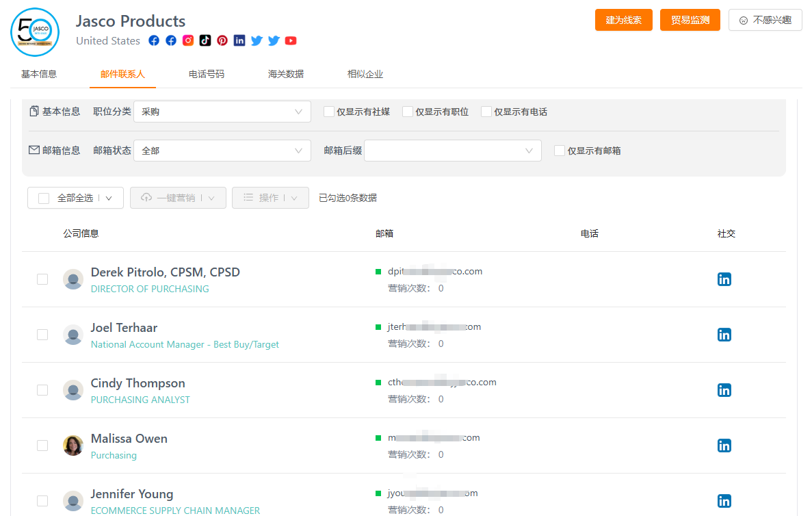Open Cindy Thompson contact name
812x516 pixels.
(x=137, y=383)
